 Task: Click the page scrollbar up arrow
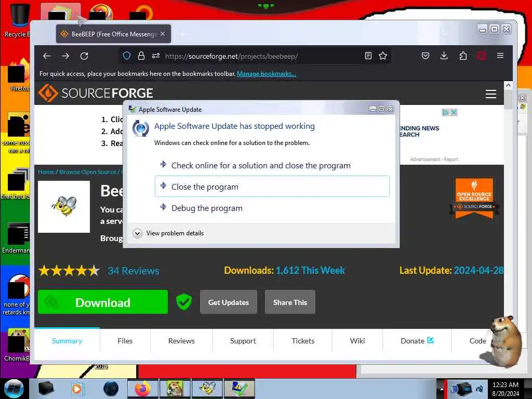click(508, 86)
